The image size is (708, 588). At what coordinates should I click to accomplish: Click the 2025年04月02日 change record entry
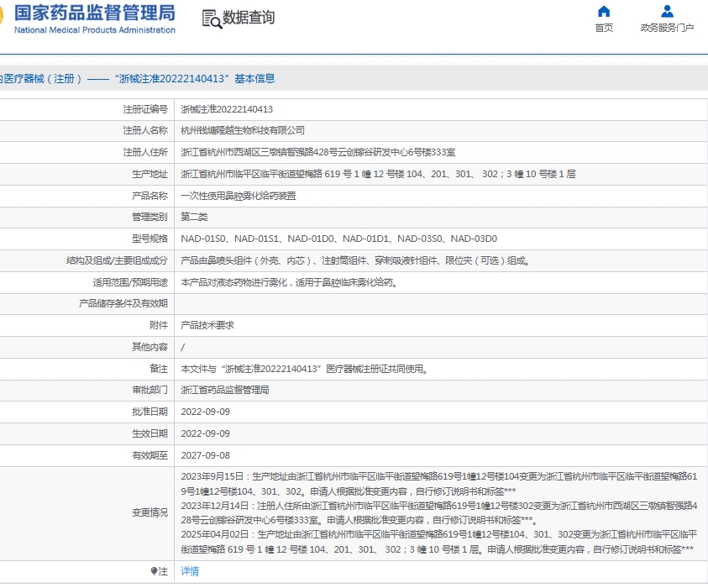click(x=439, y=542)
